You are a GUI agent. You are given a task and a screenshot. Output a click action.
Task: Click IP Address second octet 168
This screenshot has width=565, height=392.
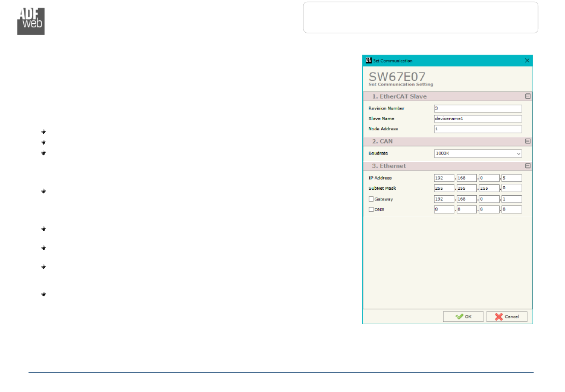(467, 178)
